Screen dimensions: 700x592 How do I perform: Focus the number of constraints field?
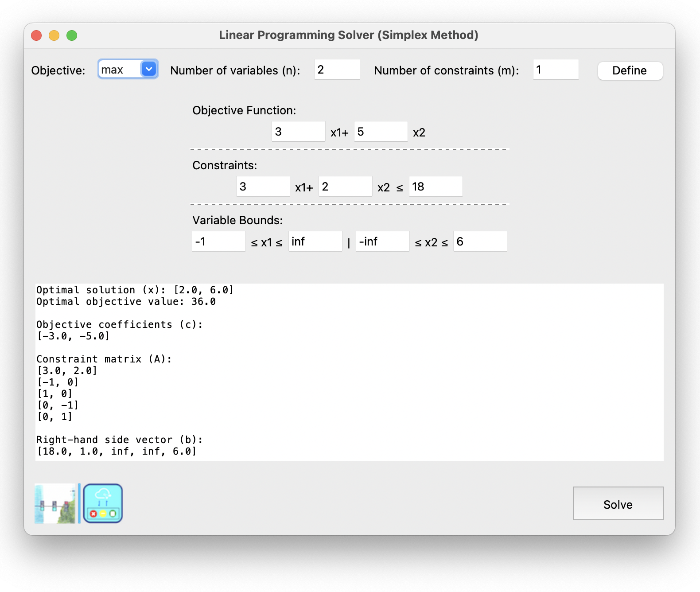[556, 70]
